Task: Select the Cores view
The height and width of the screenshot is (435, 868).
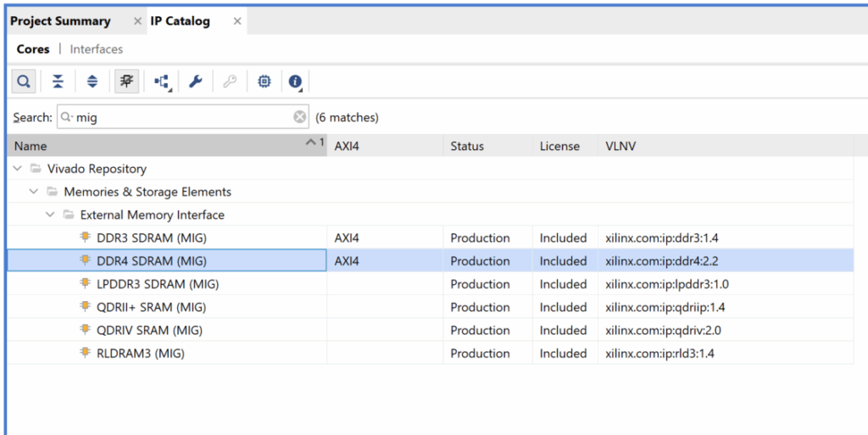Action: tap(33, 49)
